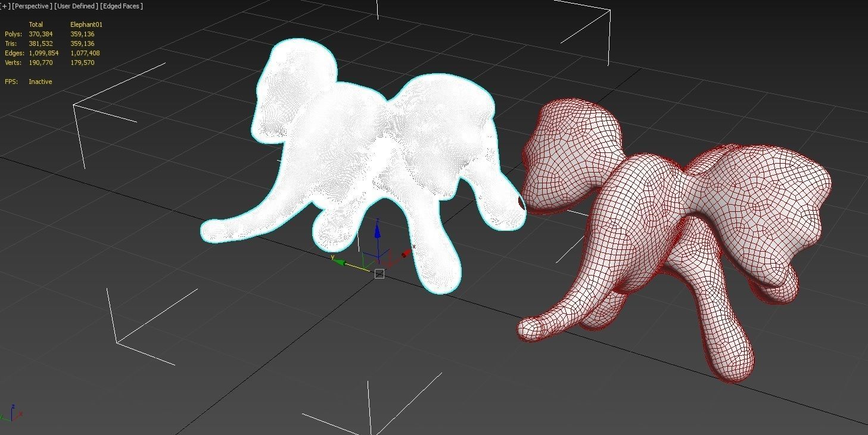868x435 pixels.
Task: Click the total edges value 1,099,854
Action: click(x=43, y=53)
